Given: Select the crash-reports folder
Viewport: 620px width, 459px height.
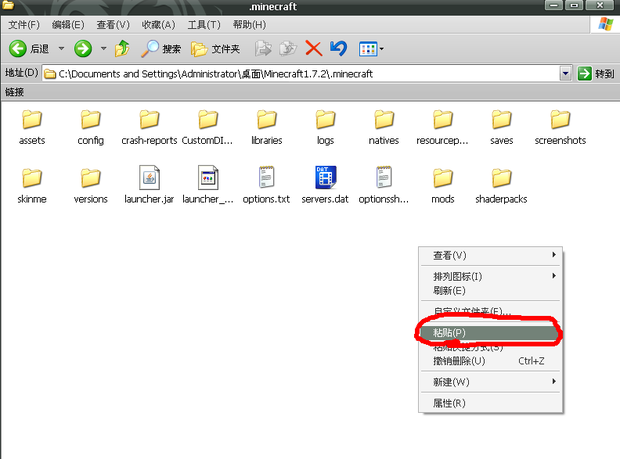Looking at the screenshot, I should pos(149,127).
